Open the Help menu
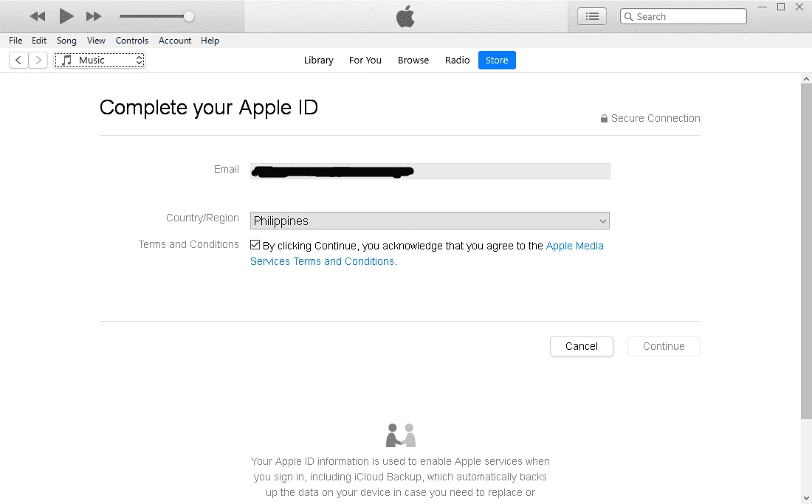 210,41
